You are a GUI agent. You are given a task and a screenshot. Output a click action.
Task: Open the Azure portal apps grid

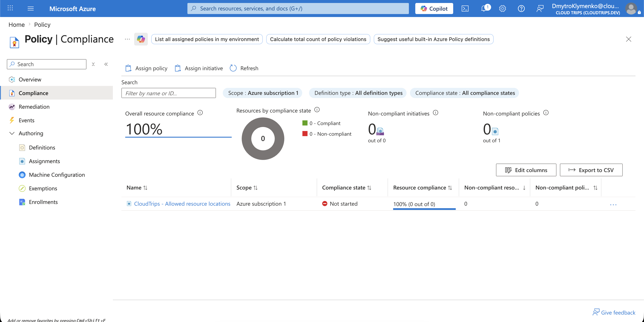click(10, 8)
